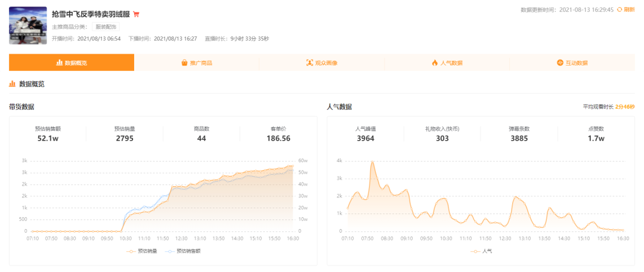This screenshot has height=272, width=644.
Task: Click the orange refresh icon next to 刷新
Action: point(620,10)
